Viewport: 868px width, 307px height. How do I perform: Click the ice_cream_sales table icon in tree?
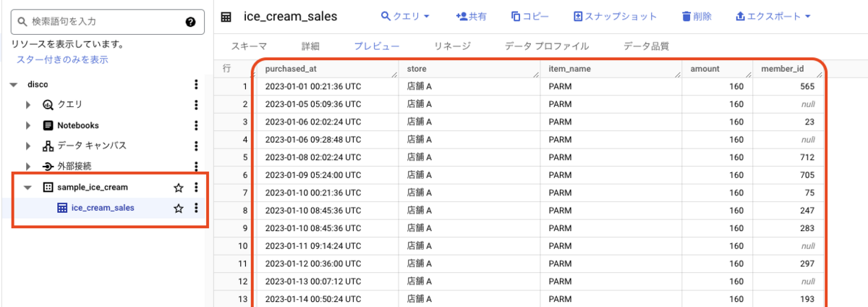pos(62,208)
